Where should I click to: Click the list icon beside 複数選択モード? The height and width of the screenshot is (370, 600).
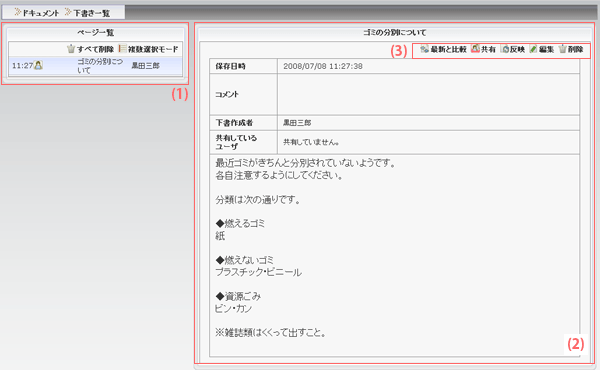coord(122,49)
